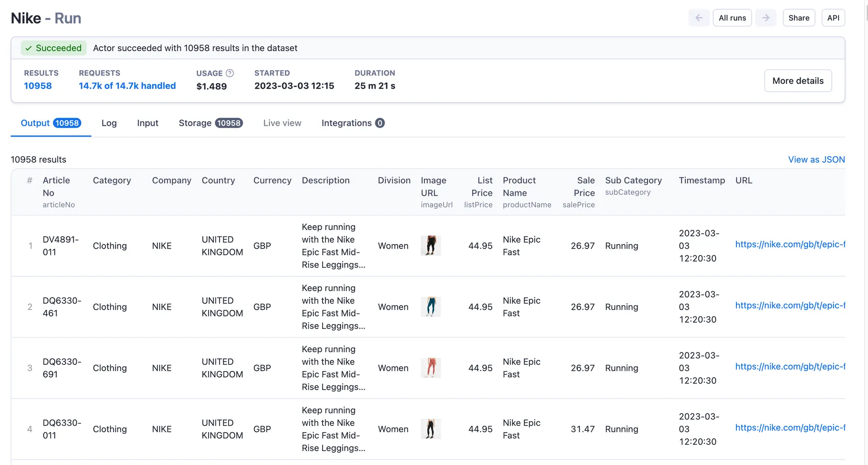Screen dimensions: 868x465
Task: Click the Article No column header
Action: pos(59,192)
